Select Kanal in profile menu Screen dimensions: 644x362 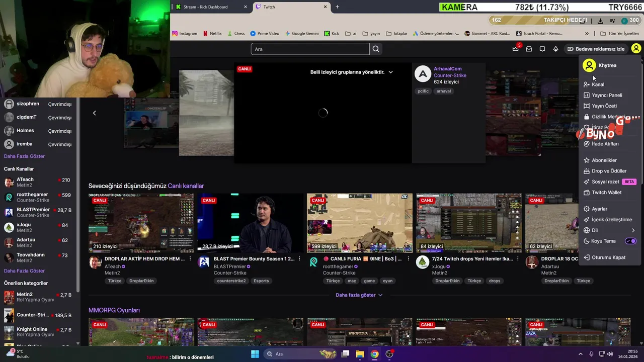pos(609,84)
